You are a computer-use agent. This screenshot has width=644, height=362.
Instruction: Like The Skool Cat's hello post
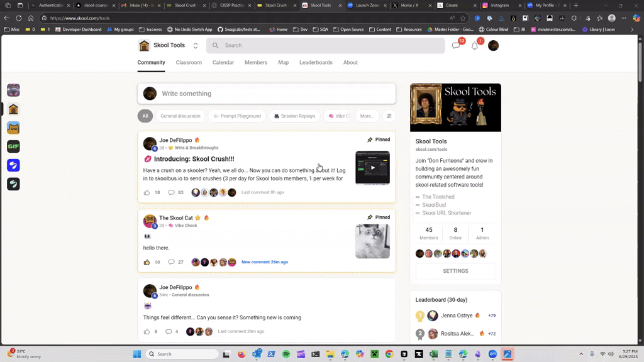click(x=147, y=262)
